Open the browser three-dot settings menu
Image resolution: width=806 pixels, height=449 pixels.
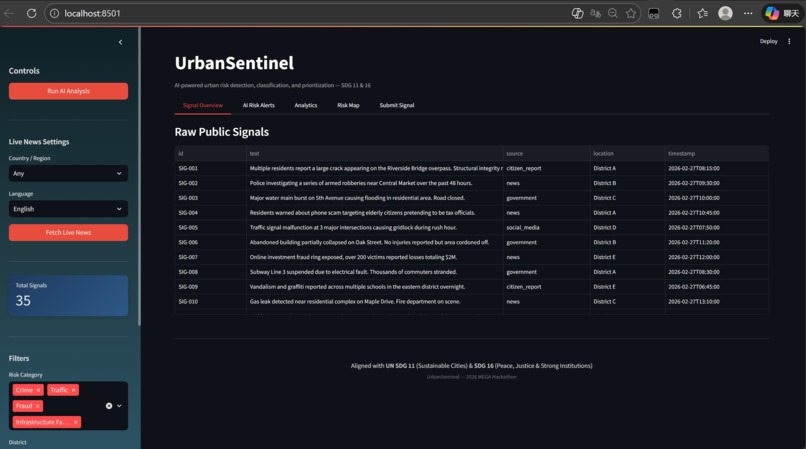click(748, 13)
